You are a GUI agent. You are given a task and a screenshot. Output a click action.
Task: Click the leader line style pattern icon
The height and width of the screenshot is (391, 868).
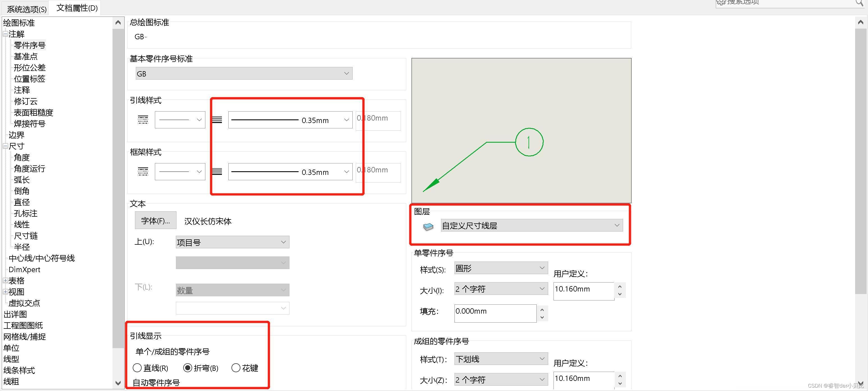point(143,120)
